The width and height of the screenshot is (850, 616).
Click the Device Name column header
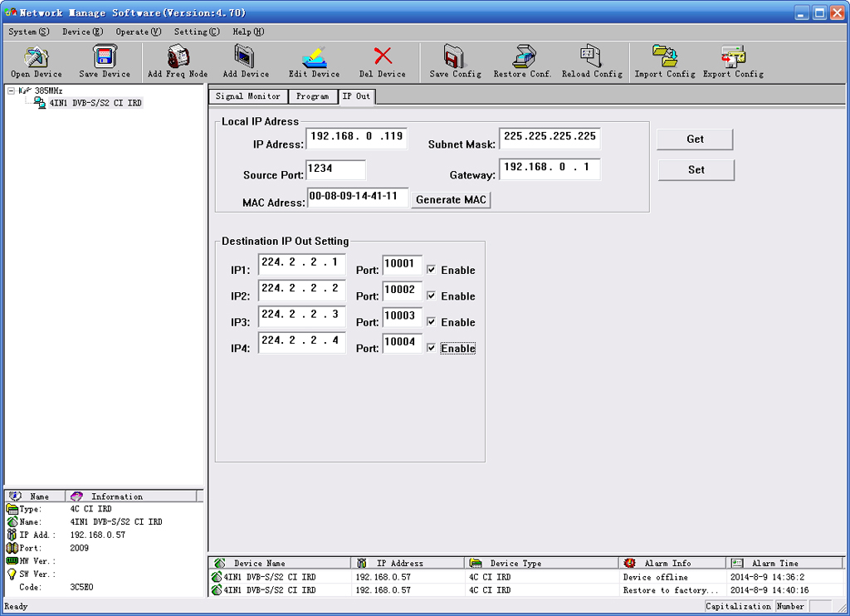point(281,564)
